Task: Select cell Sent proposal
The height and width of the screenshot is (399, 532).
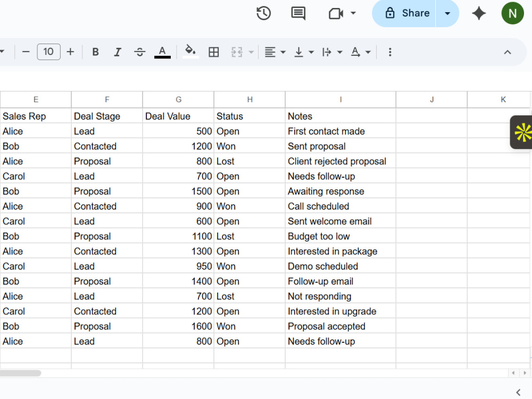Action: click(340, 146)
